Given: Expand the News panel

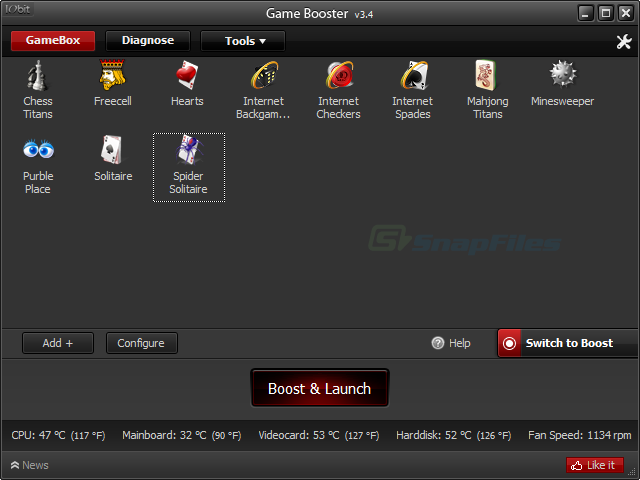Looking at the screenshot, I should 29,465.
